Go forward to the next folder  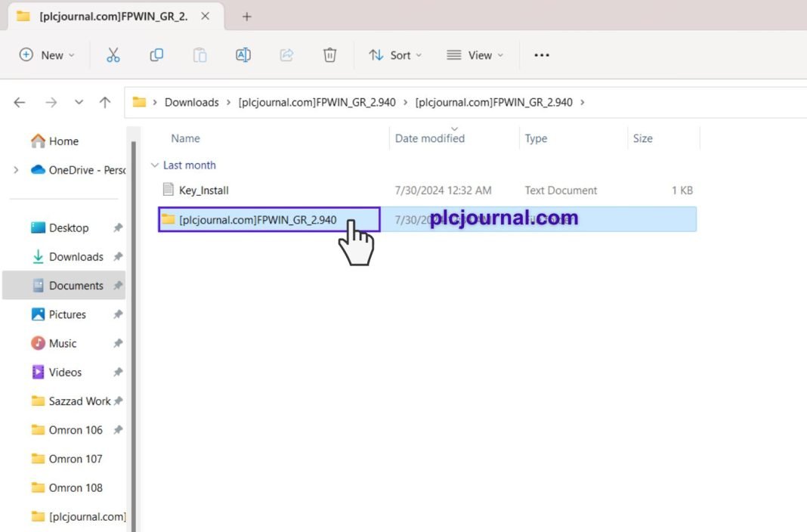click(50, 102)
